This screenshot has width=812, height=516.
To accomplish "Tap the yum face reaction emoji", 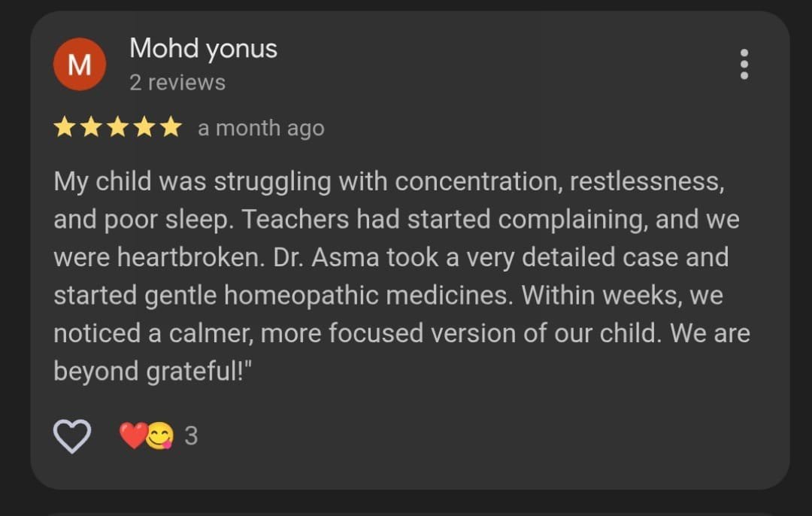I will (x=159, y=436).
